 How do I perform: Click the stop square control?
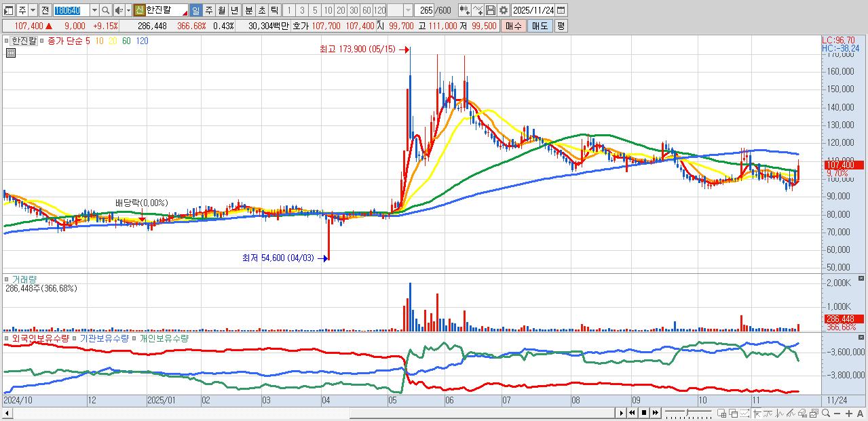pyautogui.click(x=644, y=413)
